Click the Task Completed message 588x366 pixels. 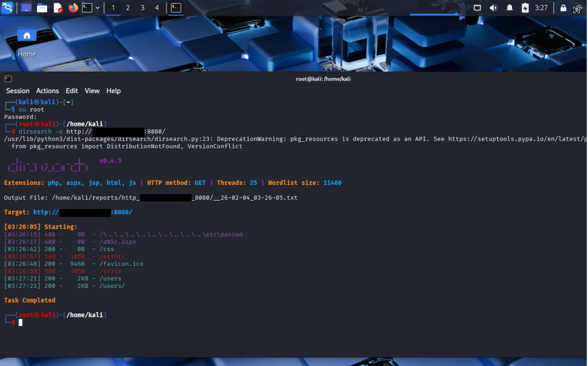click(30, 300)
